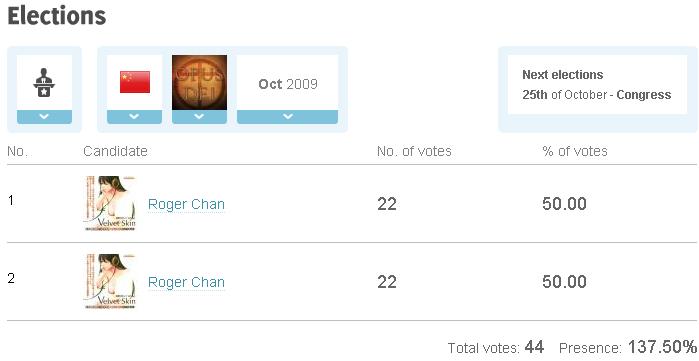The image size is (699, 361).
Task: Click the No. of votes column header
Action: (x=414, y=151)
